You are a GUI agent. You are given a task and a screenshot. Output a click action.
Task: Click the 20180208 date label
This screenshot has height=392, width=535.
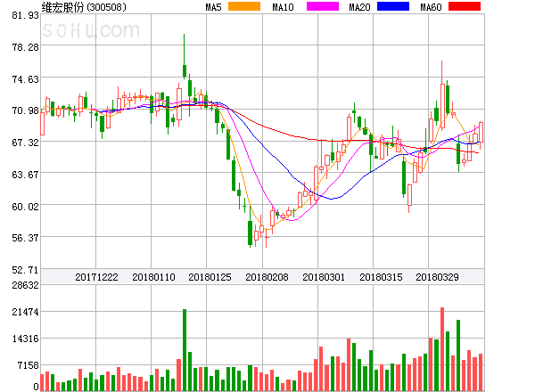(x=267, y=277)
